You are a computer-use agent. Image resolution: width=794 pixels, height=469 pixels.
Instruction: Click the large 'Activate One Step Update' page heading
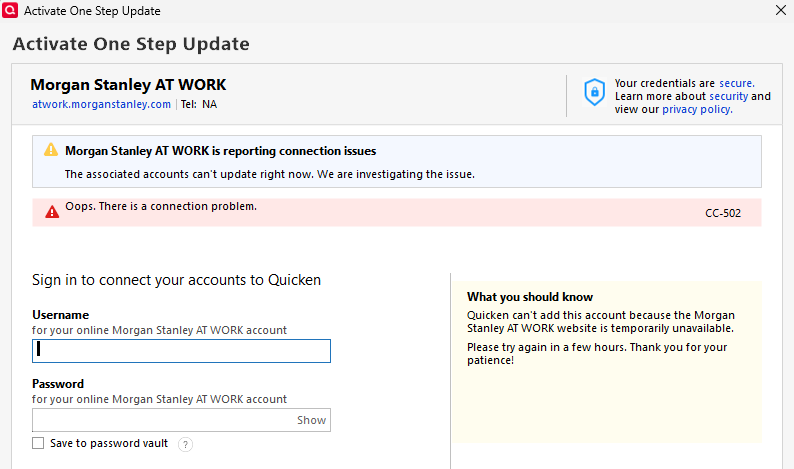click(131, 44)
